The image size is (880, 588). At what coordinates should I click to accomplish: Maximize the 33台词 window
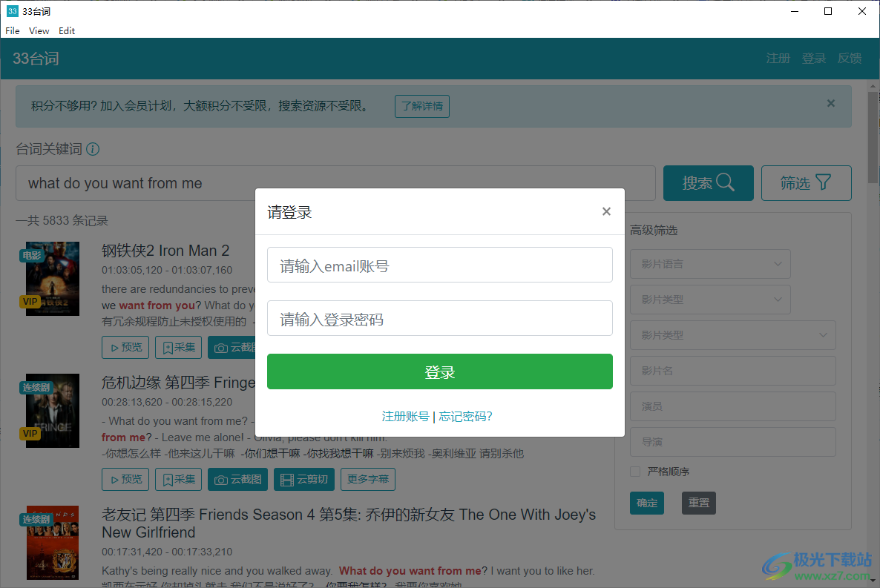click(828, 11)
